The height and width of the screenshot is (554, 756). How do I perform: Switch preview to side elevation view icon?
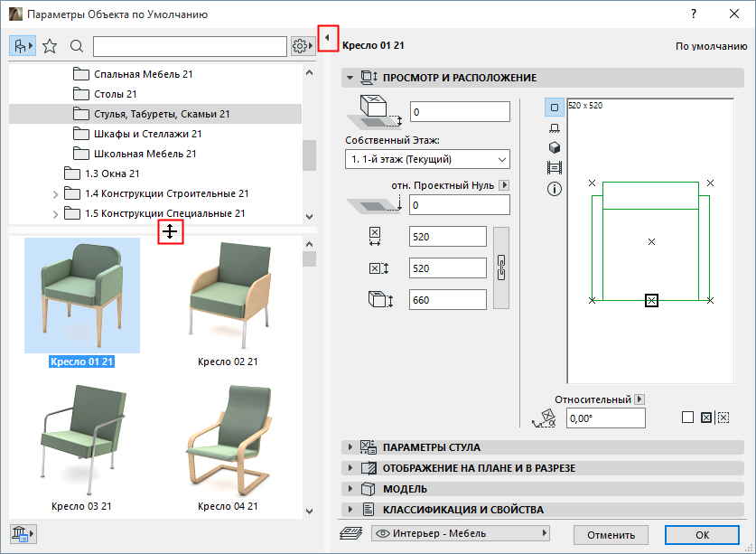[x=555, y=127]
